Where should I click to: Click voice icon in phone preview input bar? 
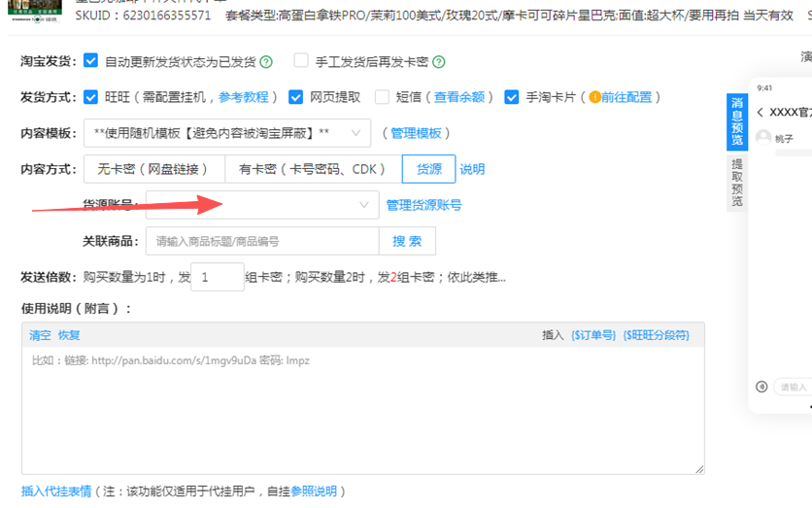763,387
